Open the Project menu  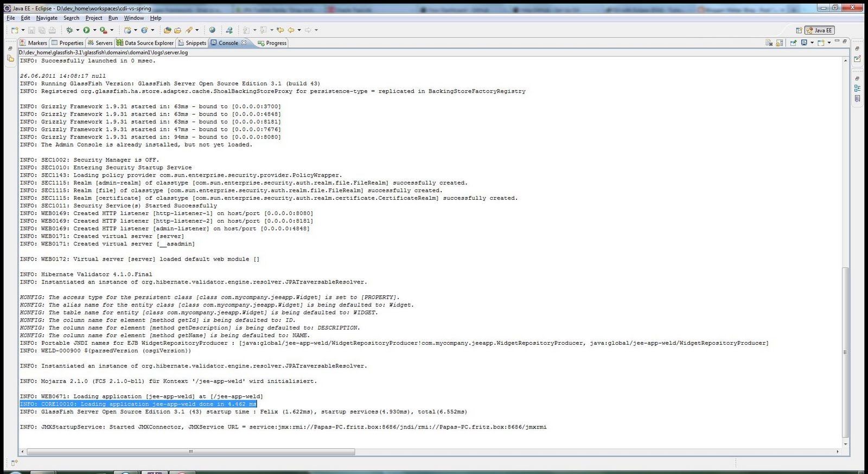coord(94,18)
